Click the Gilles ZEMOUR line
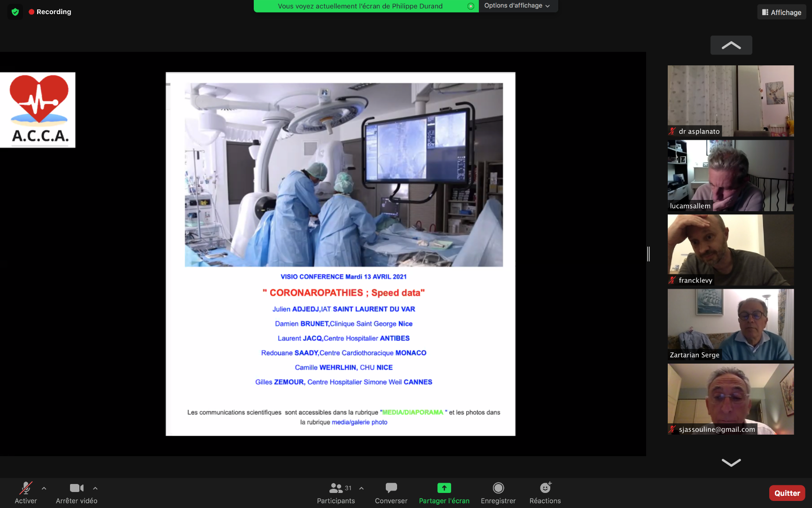Viewport: 812px width, 508px height. point(344,382)
